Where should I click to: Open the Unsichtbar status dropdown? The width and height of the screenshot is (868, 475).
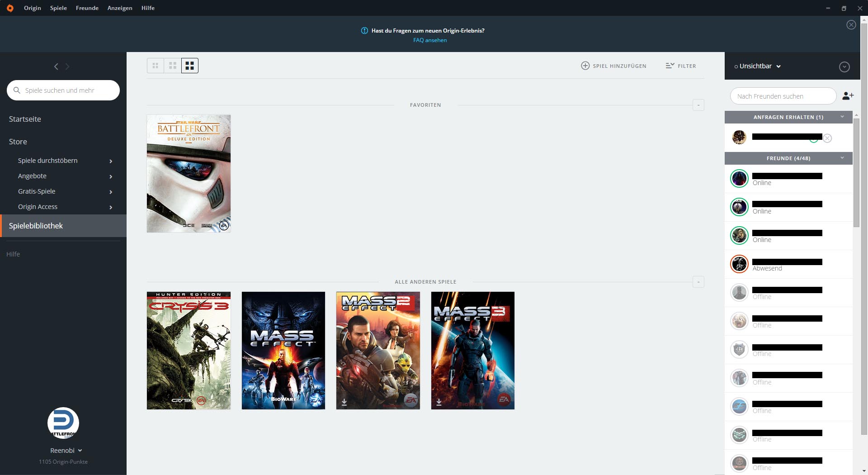click(x=758, y=66)
